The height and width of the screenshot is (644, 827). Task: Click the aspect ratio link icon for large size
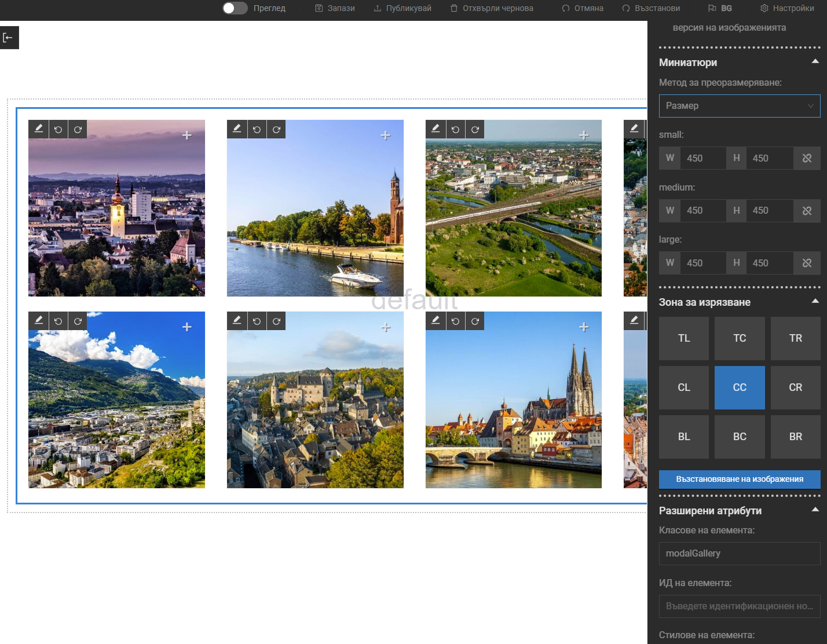pos(807,263)
